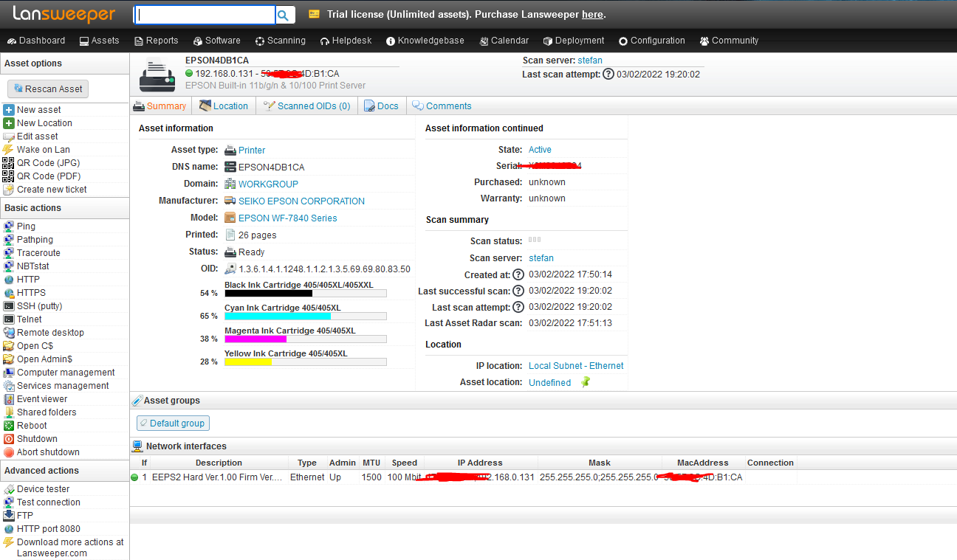Click the FTP action icon

9,516
